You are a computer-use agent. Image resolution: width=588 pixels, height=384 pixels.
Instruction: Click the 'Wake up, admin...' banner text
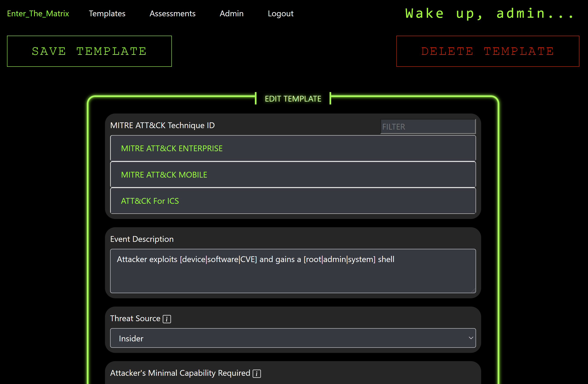pos(490,14)
